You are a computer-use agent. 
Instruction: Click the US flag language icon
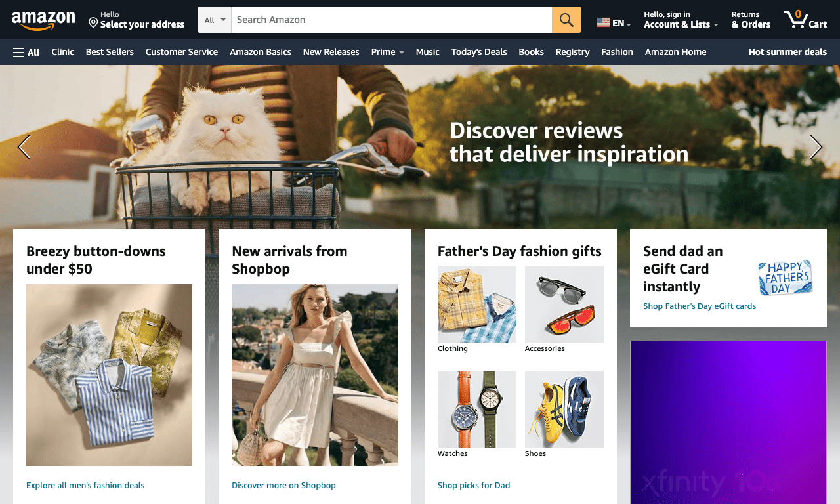(603, 23)
